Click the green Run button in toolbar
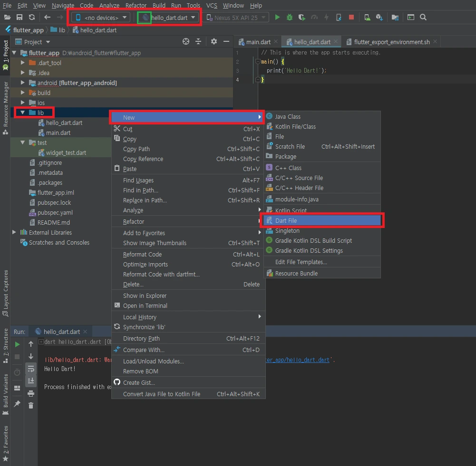 pyautogui.click(x=277, y=17)
